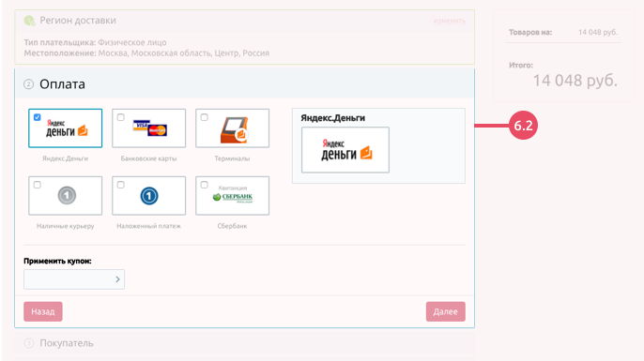Click the Яндекс.Деньги heading in the preview panel
Viewport: 644px width, 361px height.
[x=332, y=118]
